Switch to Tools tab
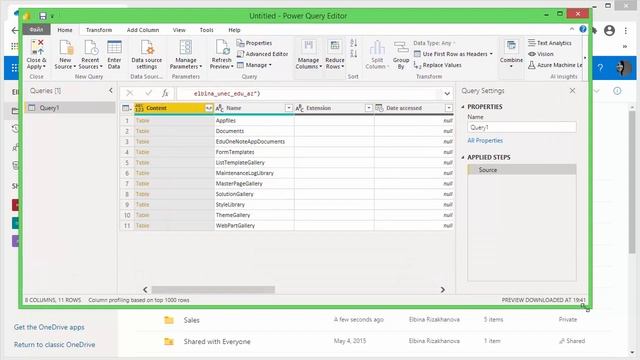The image size is (640, 360). (207, 30)
